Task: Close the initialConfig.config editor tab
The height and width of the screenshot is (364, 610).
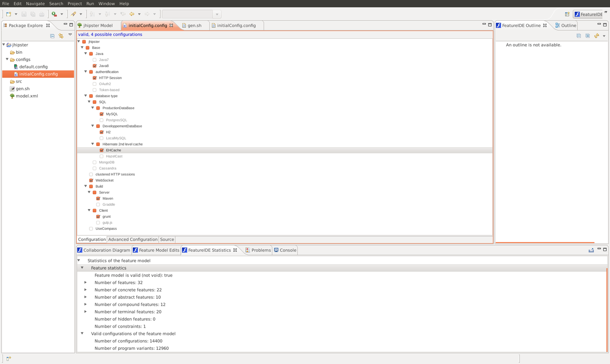Action: [171, 25]
